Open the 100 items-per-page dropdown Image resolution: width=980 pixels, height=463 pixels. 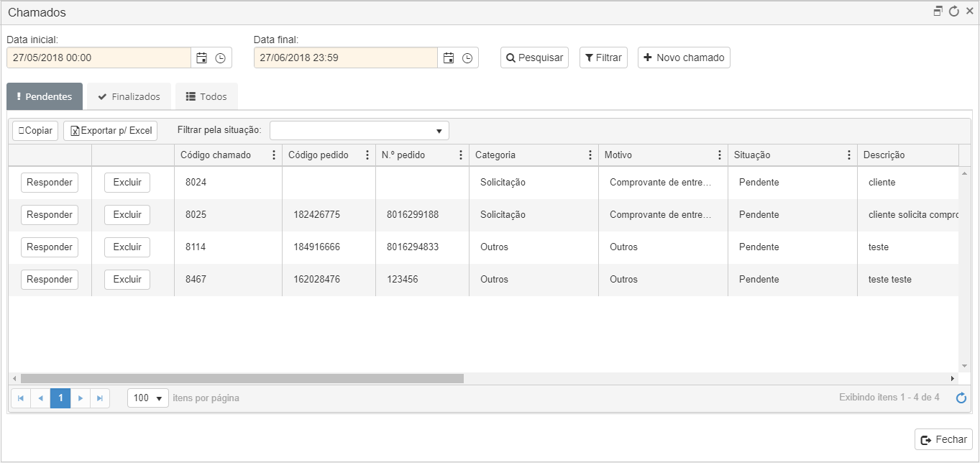(x=148, y=398)
